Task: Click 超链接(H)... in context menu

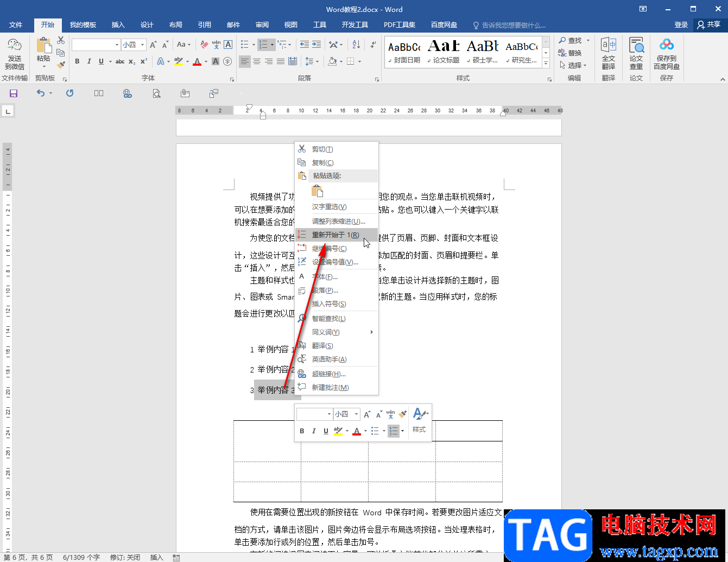Action: click(x=336, y=374)
